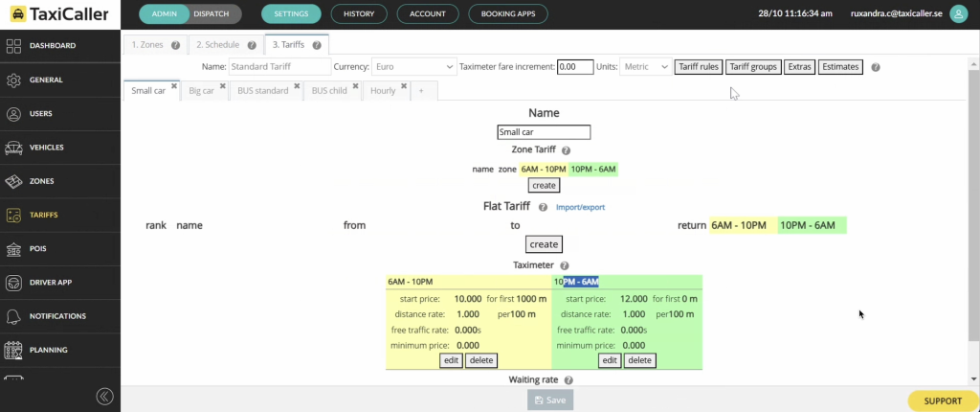Open help icon next to Taximeter heading
The height and width of the screenshot is (412, 980).
click(565, 265)
